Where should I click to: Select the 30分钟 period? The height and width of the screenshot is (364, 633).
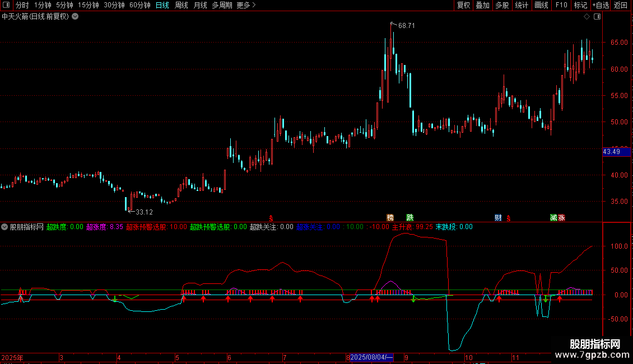114,5
